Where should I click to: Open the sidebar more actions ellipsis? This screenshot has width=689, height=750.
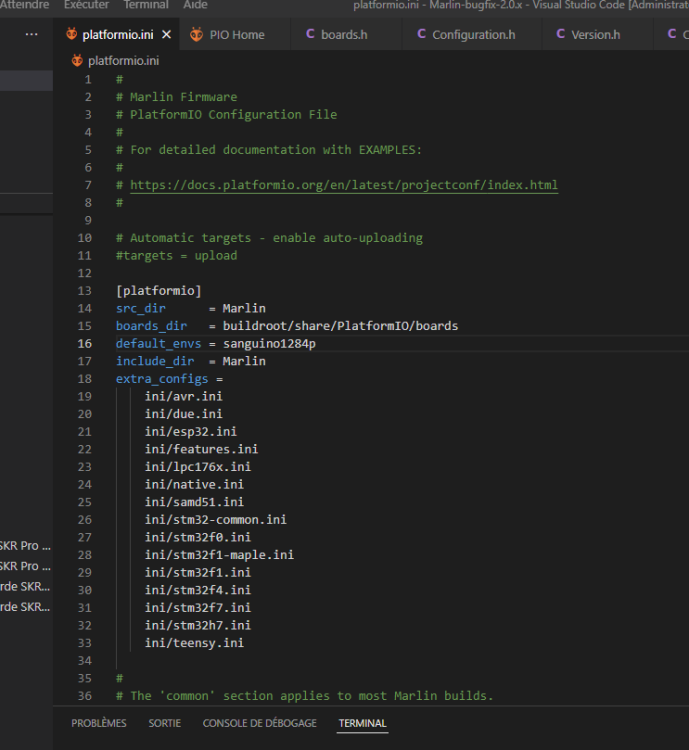click(x=31, y=35)
